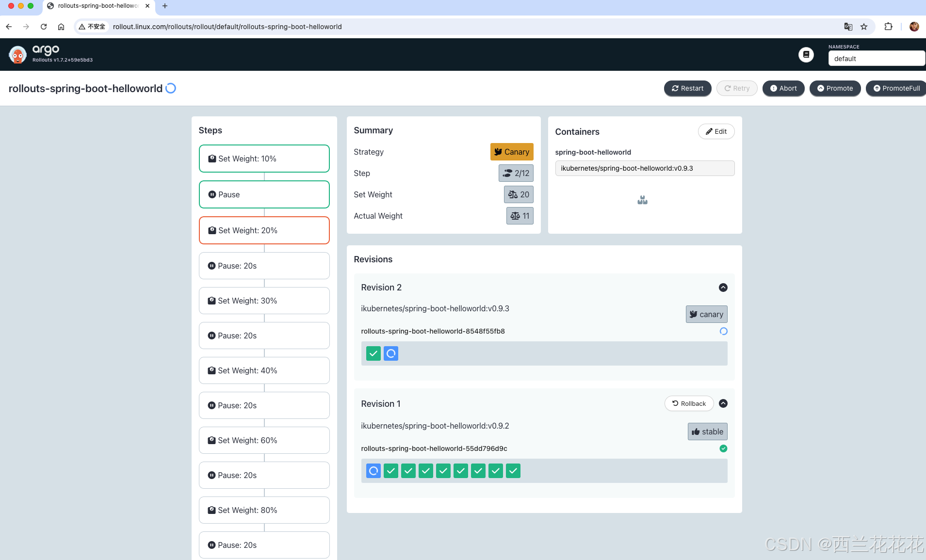The width and height of the screenshot is (926, 560).
Task: Click the healthy status icon for Revision 1 replicaset
Action: [x=723, y=448]
